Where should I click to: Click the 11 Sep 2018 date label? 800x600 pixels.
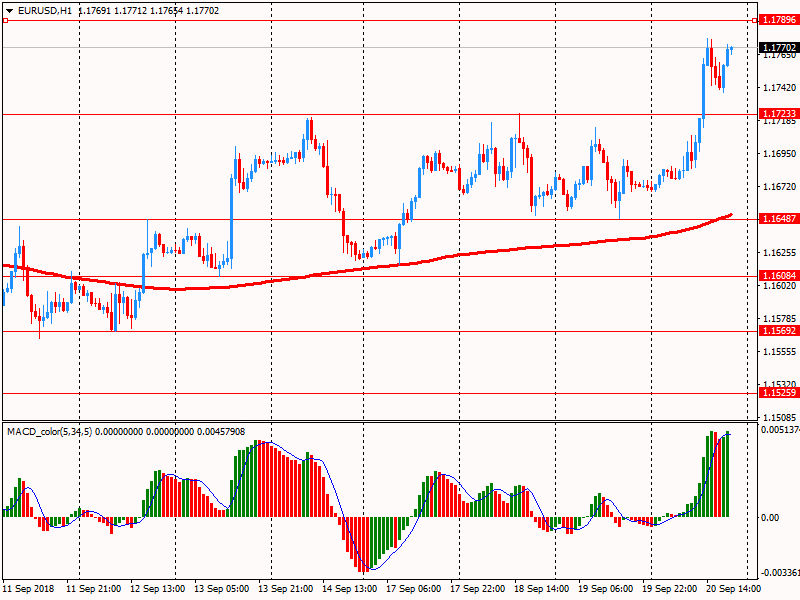coord(28,589)
